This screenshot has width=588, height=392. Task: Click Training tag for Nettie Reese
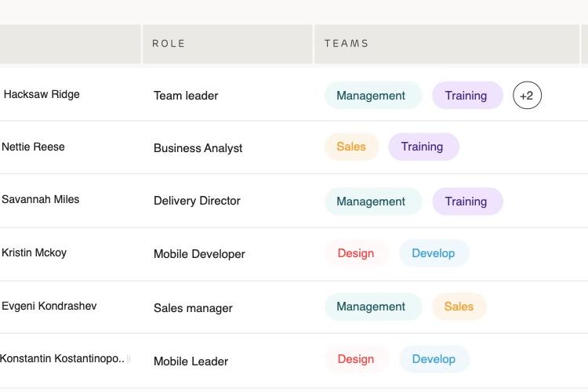(423, 147)
